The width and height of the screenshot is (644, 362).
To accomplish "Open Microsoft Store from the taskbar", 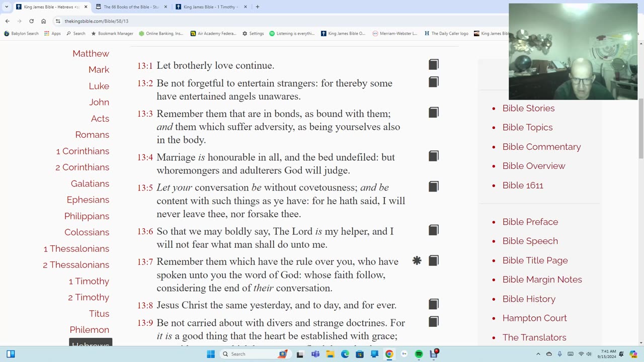I will click(x=360, y=354).
